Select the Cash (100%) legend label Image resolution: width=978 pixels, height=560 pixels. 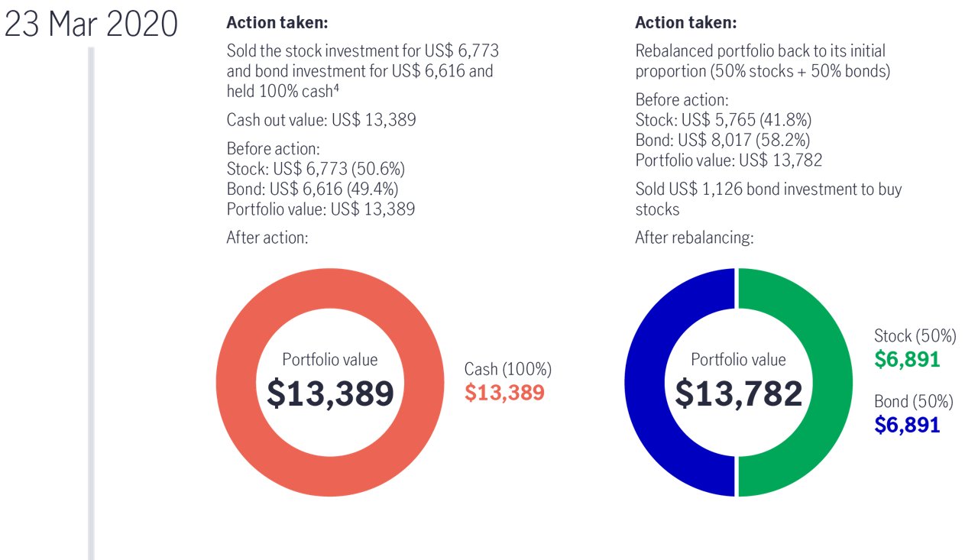point(507,370)
